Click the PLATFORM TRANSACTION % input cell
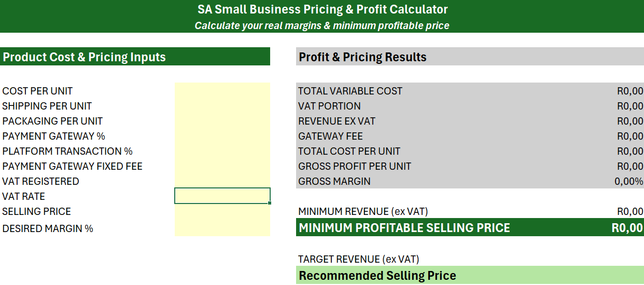The image size is (644, 285). point(222,151)
